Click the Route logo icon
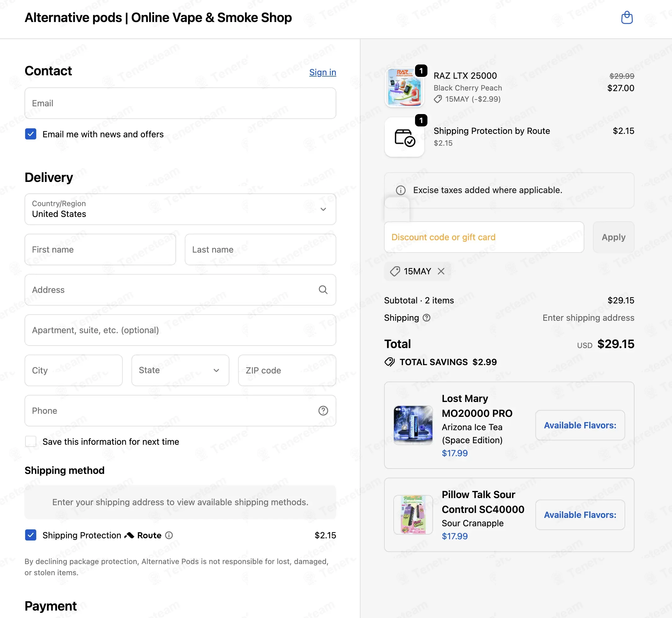The width and height of the screenshot is (672, 618). tap(129, 535)
